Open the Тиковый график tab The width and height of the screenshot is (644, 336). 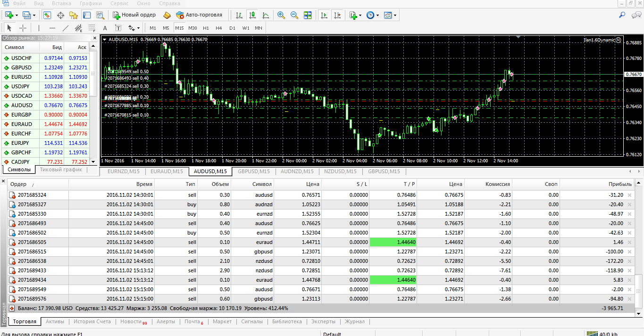pyautogui.click(x=61, y=169)
